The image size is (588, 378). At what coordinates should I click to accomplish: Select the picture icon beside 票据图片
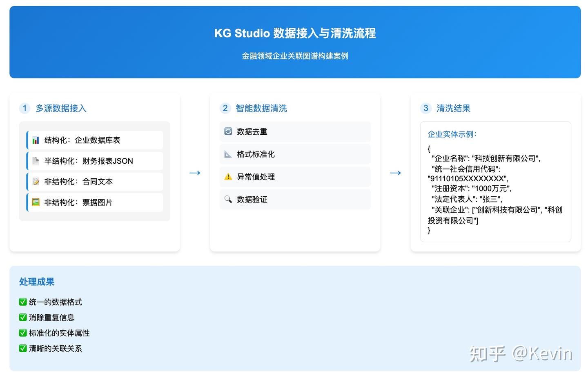click(36, 202)
